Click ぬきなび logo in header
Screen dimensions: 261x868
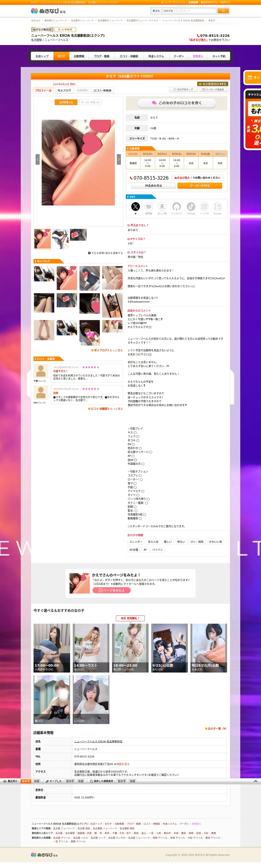click(x=48, y=11)
